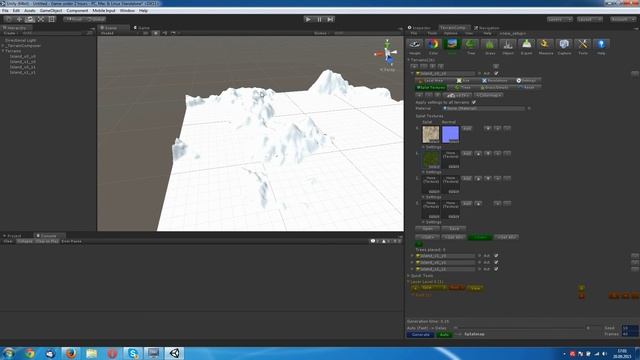Open TerrainComposer Capture tool
The image size is (640, 360).
(x=564, y=44)
